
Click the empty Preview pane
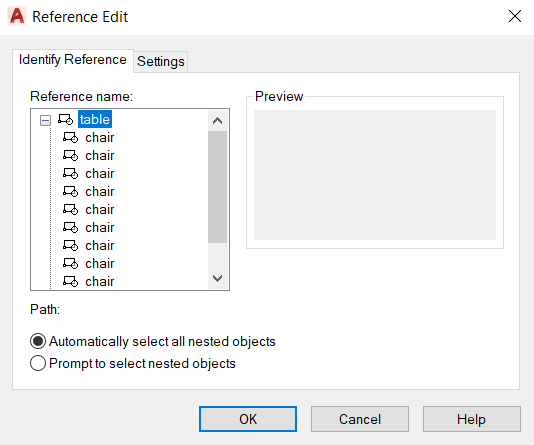click(375, 175)
